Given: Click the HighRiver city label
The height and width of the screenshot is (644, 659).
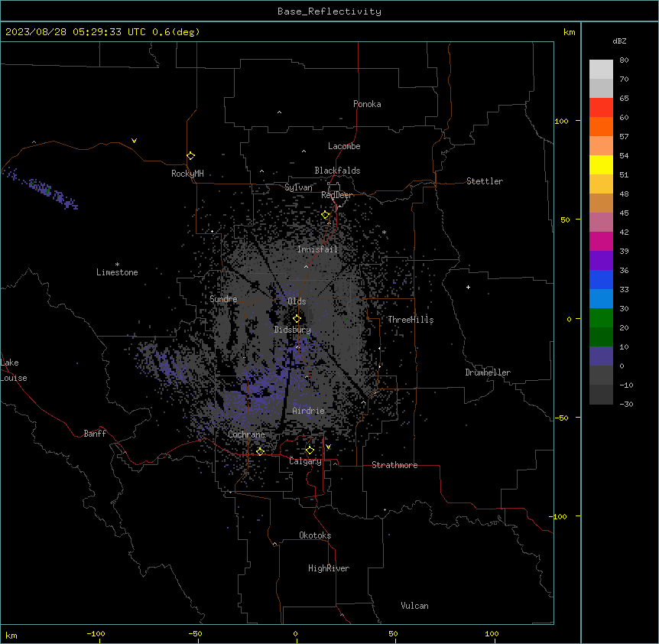Looking at the screenshot, I should coord(329,568).
